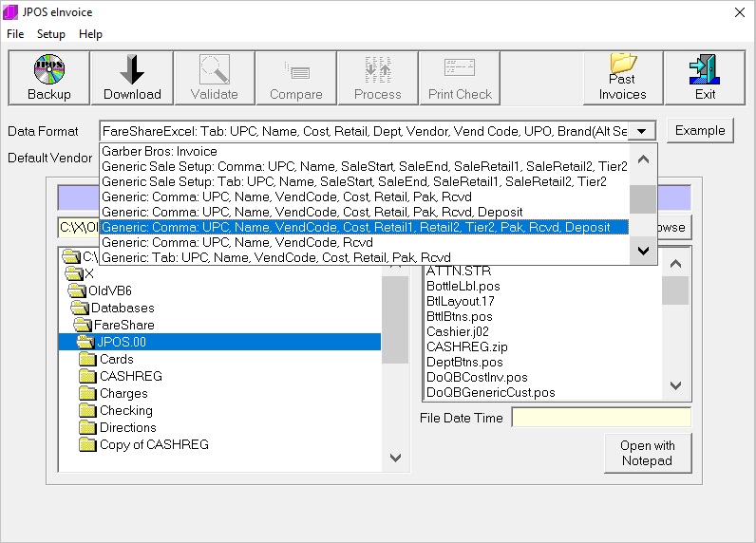Select file DeptBtns.pos
Image resolution: width=756 pixels, height=543 pixels.
click(x=464, y=362)
